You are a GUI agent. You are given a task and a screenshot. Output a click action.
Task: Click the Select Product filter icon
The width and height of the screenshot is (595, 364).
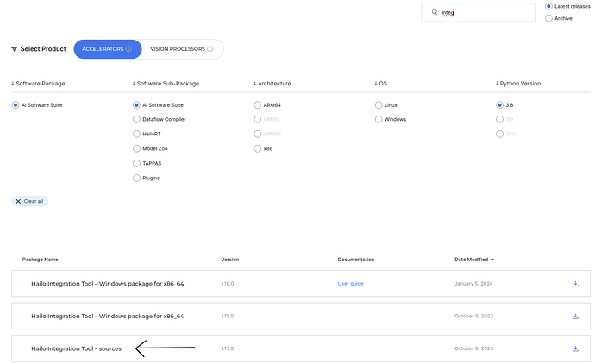(13, 49)
